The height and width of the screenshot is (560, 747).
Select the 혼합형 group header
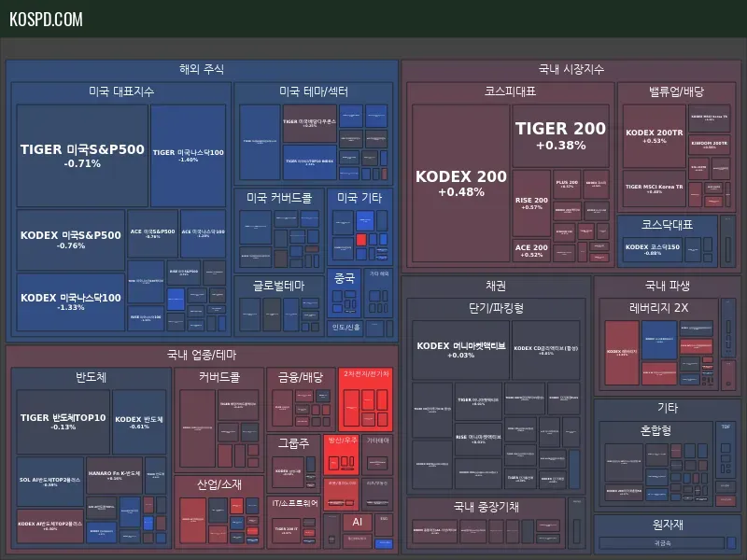(x=656, y=430)
